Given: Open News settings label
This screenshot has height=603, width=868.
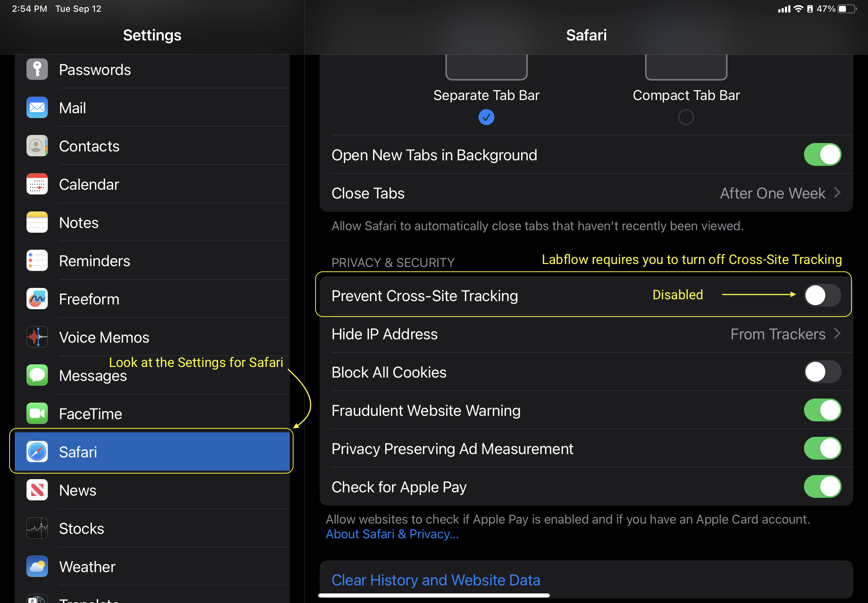Looking at the screenshot, I should tap(78, 490).
